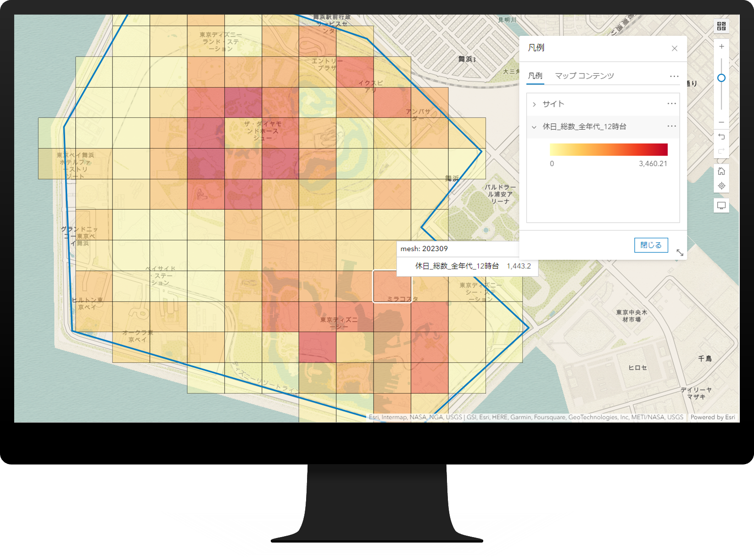Click the Powered by Esri link
Viewport: 754px width, 560px height.
click(712, 417)
